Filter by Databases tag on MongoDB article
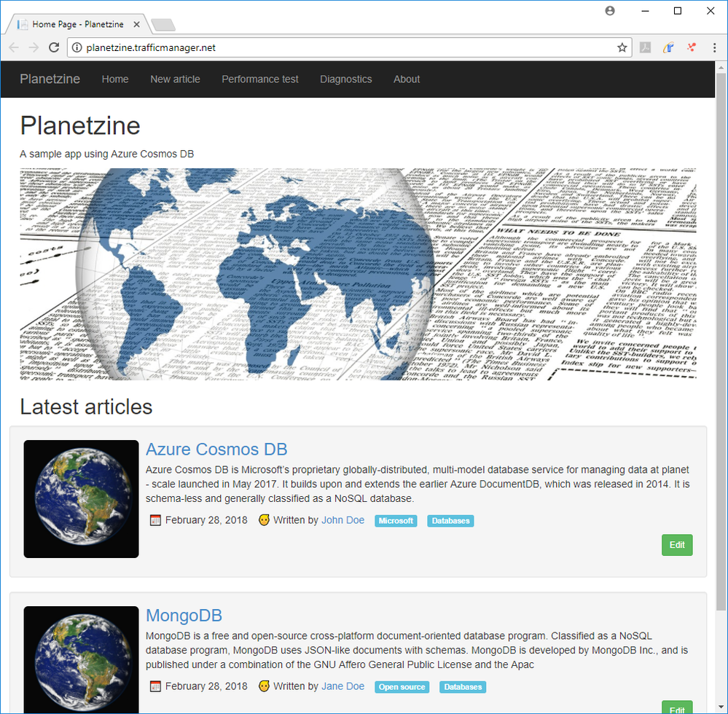This screenshot has height=714, width=728. pos(463,687)
